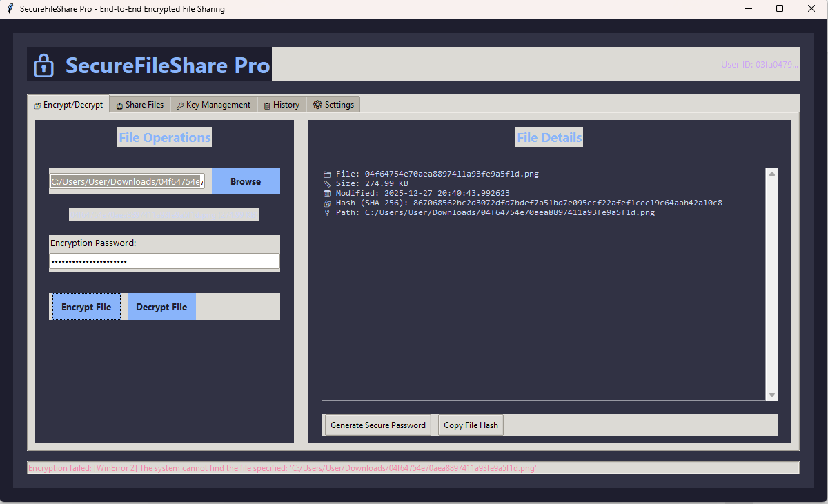
Task: Click the padlock logo beside SecureFileShare Pro
Action: click(43, 65)
